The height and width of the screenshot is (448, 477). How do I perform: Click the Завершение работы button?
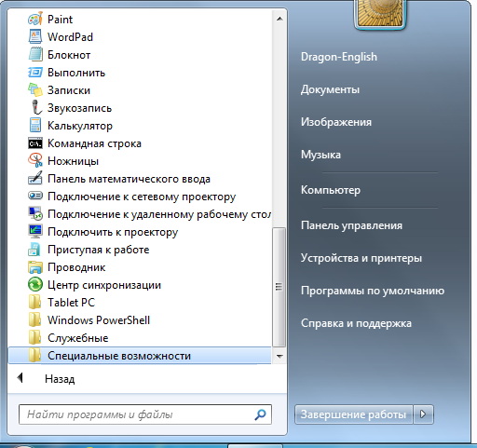click(x=354, y=414)
